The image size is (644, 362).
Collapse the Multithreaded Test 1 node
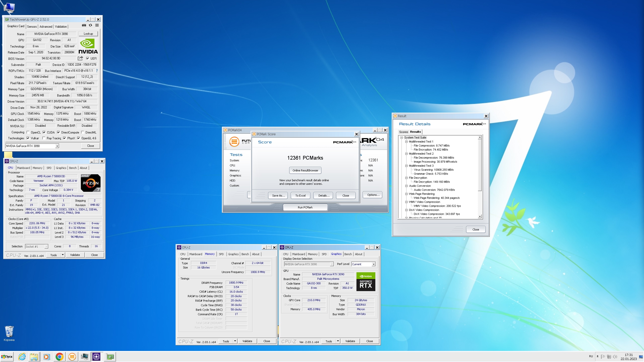coord(406,142)
